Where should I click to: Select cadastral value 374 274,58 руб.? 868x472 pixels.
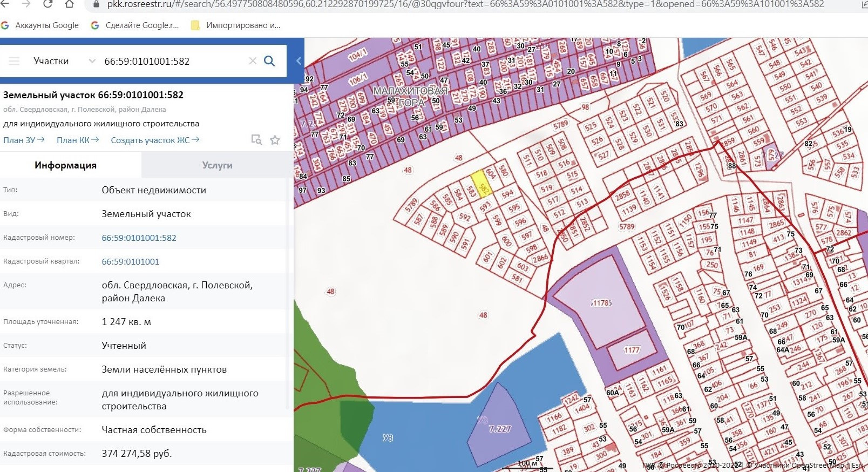[x=137, y=454]
